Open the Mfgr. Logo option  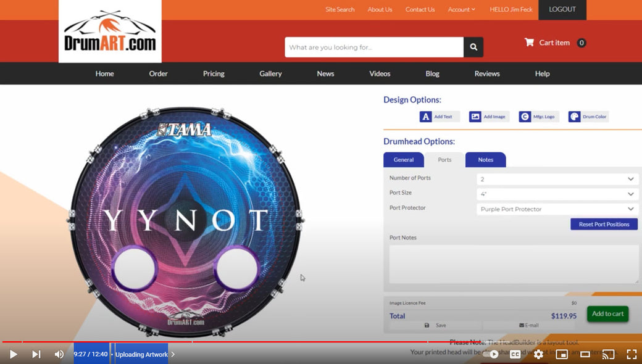pos(525,117)
